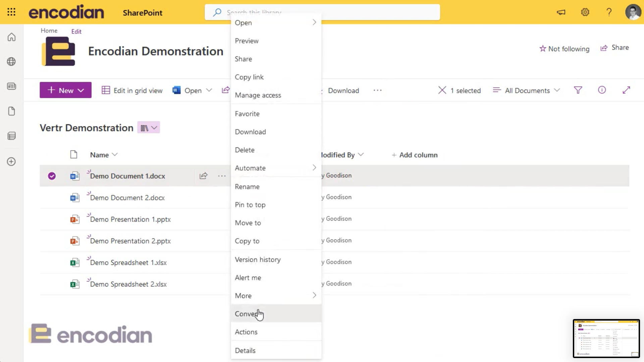Select Alert me menu entry
Screen dimensions: 644x362
pos(276,278)
